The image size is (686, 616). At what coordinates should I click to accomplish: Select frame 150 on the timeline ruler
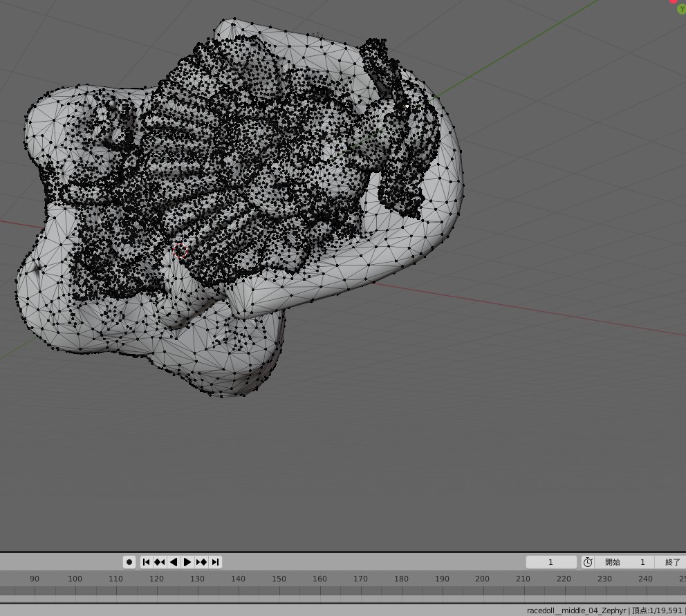click(279, 579)
